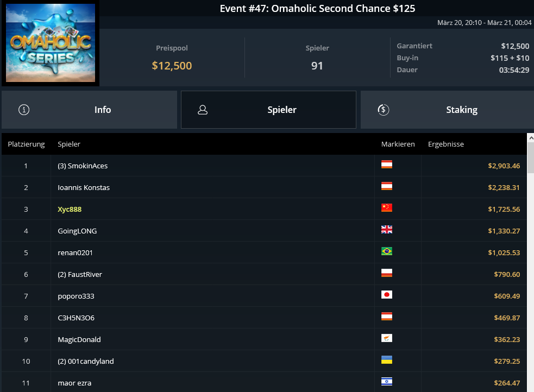The height and width of the screenshot is (392, 534).
Task: Click the Ergebnisse column header
Action: click(446, 144)
